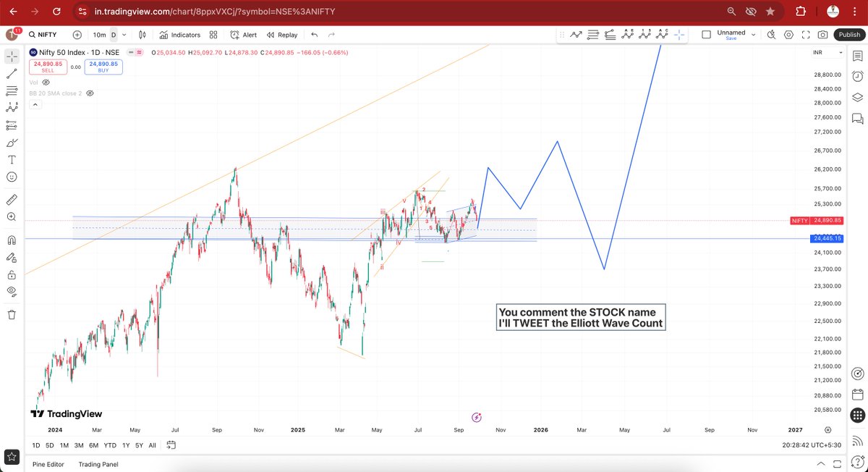This screenshot has height=472, width=868.
Task: Select the crosshair cursor tool in left toolbar
Action: pyautogui.click(x=12, y=56)
